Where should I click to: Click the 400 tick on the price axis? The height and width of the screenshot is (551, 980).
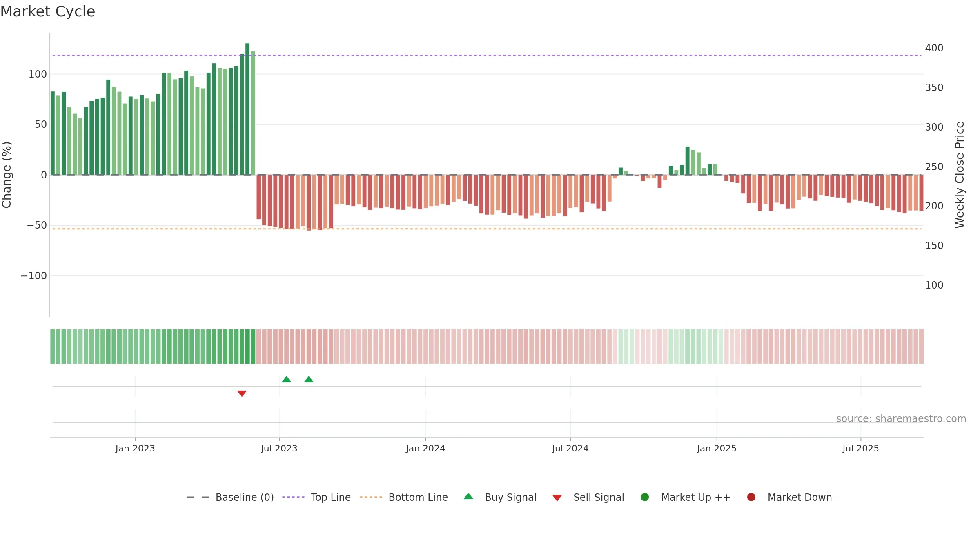(934, 48)
